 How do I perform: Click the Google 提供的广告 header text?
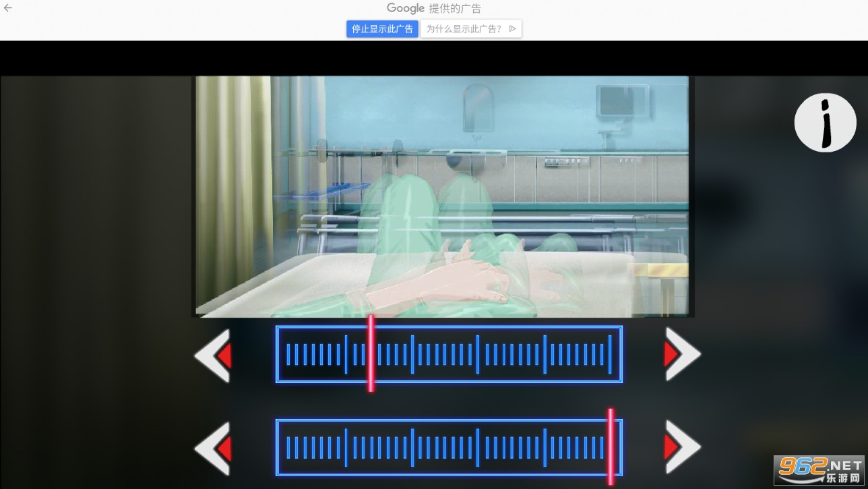433,9
